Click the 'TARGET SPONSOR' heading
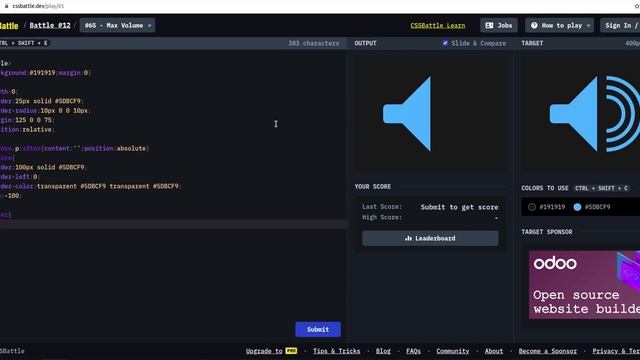Viewport: 640px width, 360px height. [x=547, y=232]
